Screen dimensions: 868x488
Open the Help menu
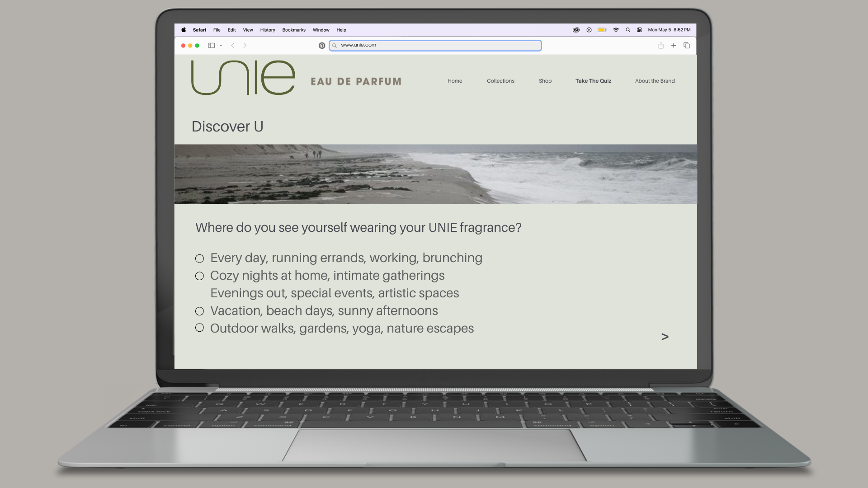[341, 30]
